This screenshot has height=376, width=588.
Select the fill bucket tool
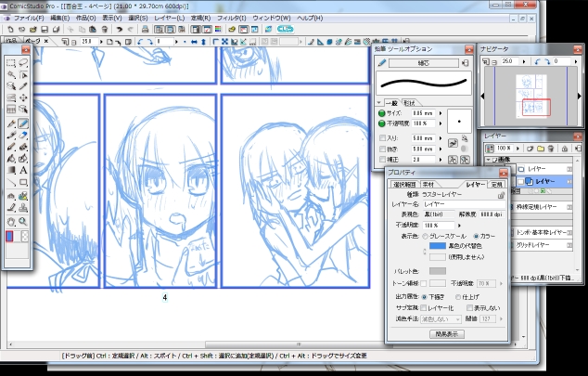11,159
